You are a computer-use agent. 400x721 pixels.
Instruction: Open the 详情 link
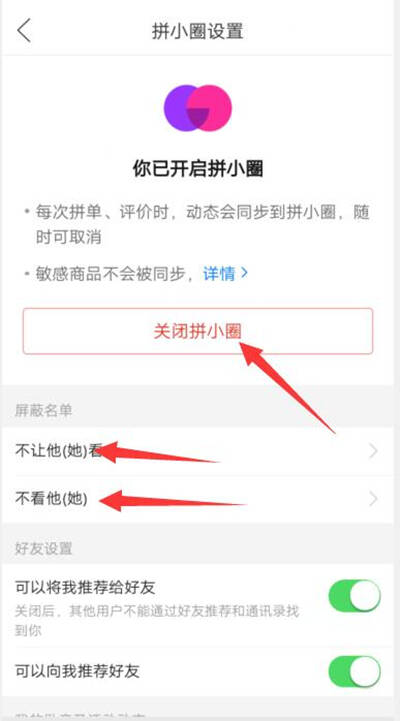(219, 274)
